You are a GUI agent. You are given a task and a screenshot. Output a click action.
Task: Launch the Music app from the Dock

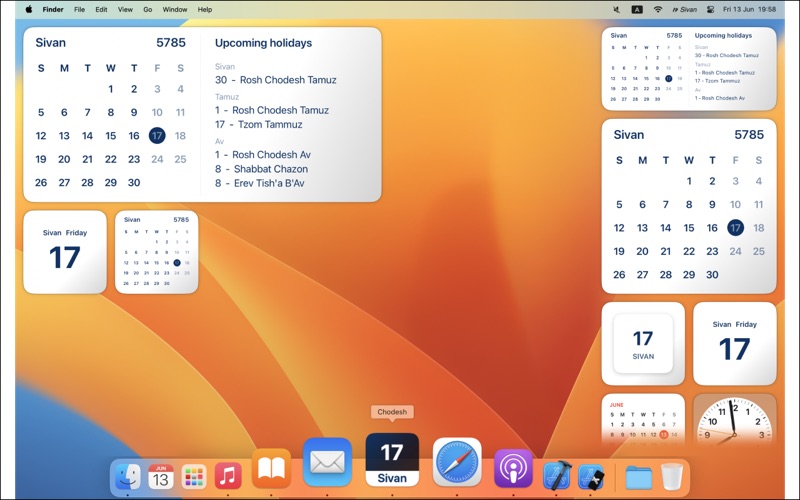point(228,477)
